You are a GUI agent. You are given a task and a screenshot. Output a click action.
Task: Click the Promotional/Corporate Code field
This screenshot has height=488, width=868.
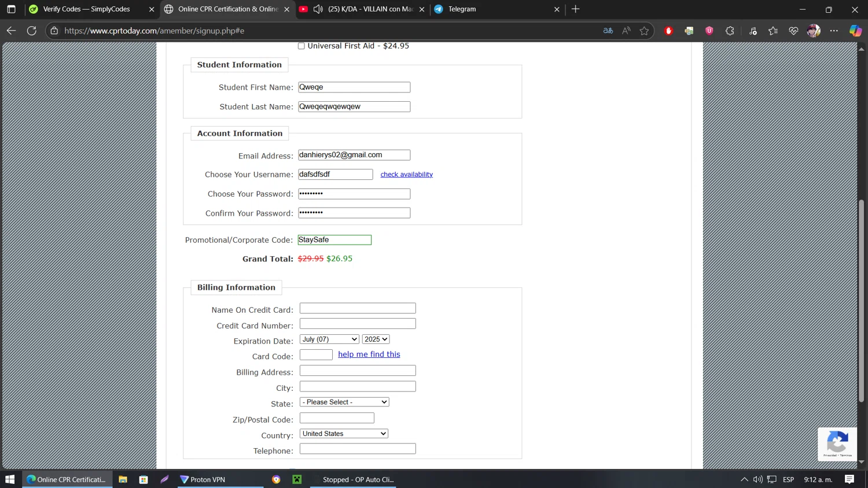334,240
